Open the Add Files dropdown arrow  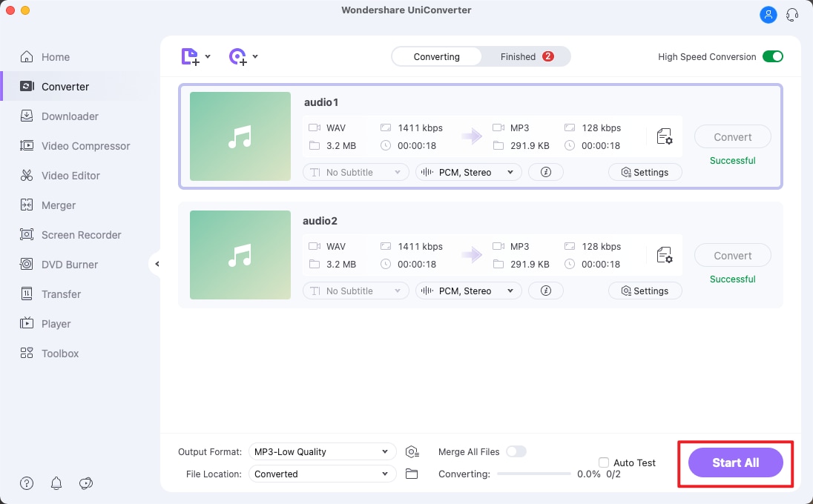[208, 56]
